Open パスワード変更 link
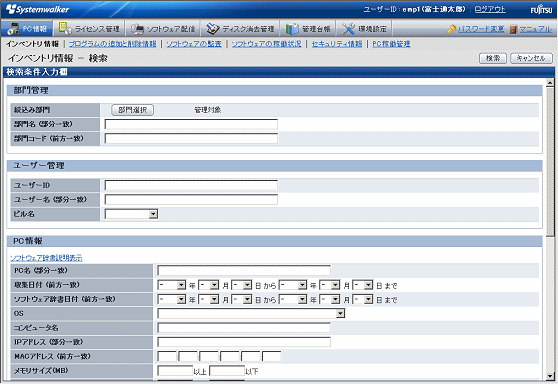Image resolution: width=558 pixels, height=384 pixels. click(480, 29)
